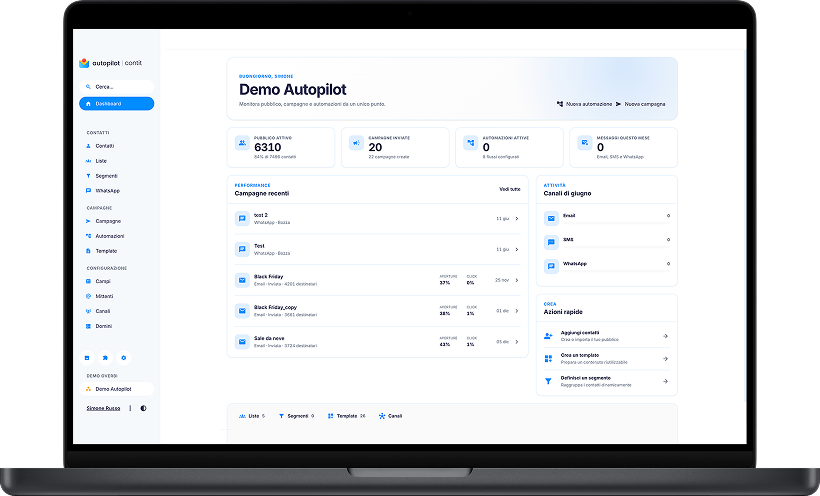This screenshot has width=820, height=496.
Task: Click Nuova campagna button
Action: 641,104
